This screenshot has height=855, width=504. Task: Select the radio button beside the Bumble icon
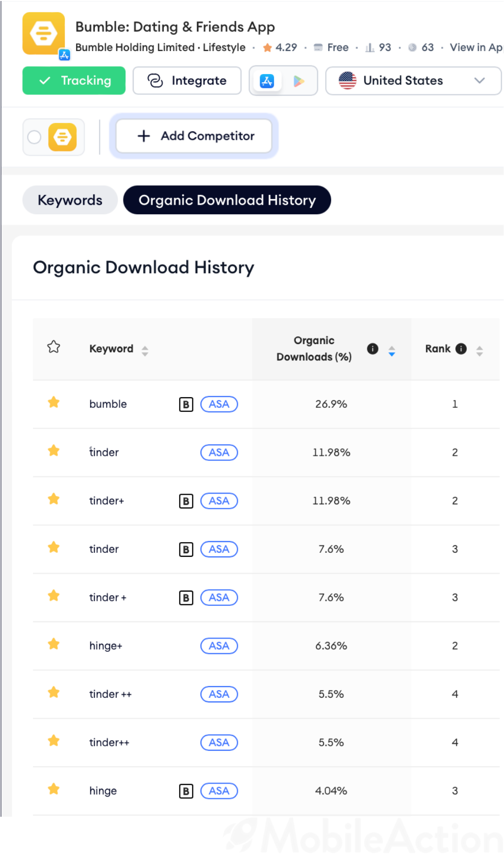tap(34, 137)
